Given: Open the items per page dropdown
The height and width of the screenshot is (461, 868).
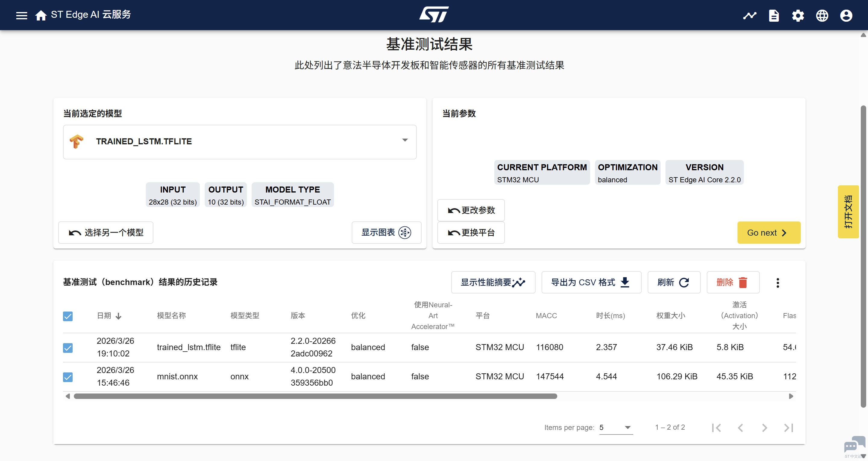Looking at the screenshot, I should point(616,427).
